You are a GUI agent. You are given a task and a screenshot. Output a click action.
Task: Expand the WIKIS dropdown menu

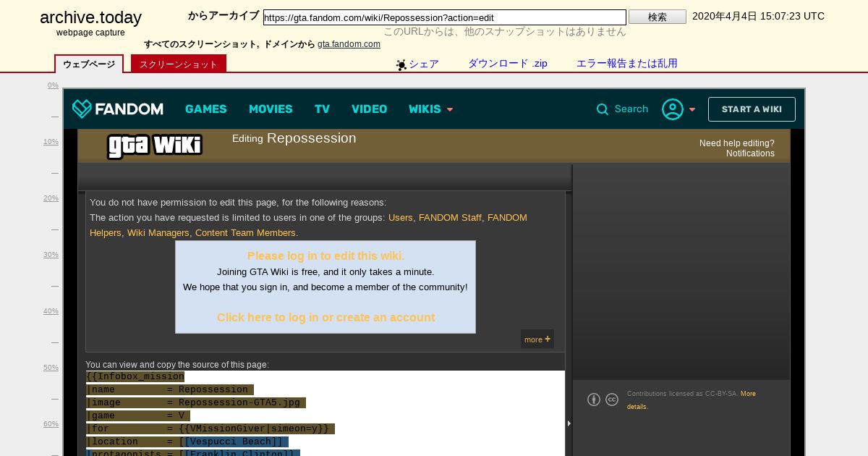[x=431, y=109]
